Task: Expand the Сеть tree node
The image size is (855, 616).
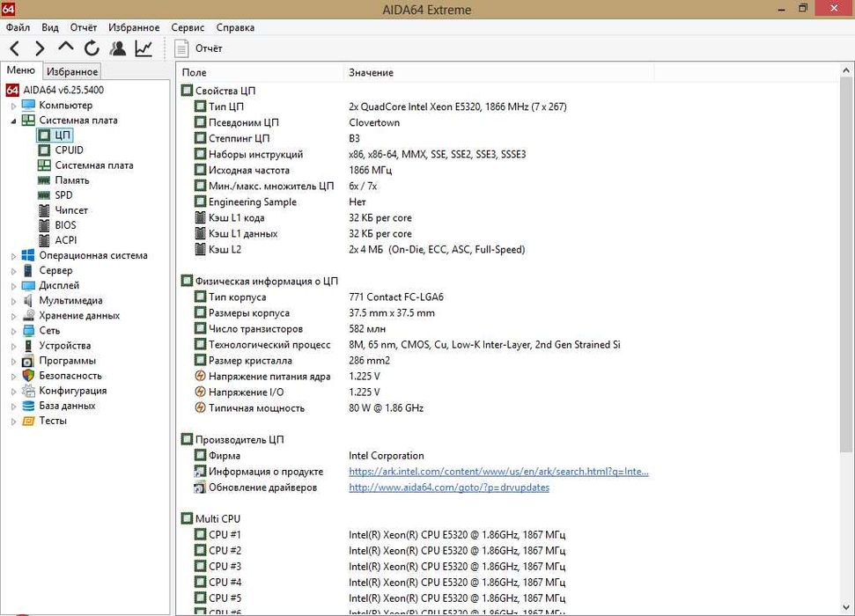Action: [x=13, y=331]
